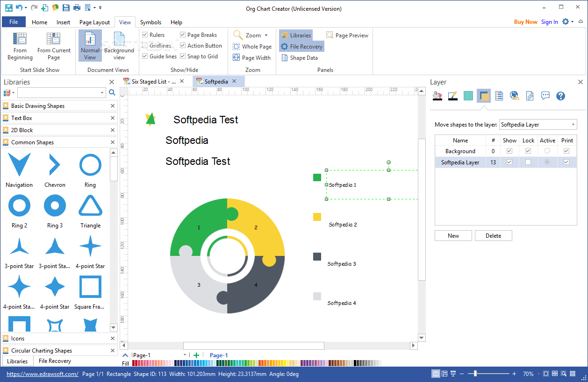
Task: Select the Layer panel icon
Action: point(484,96)
